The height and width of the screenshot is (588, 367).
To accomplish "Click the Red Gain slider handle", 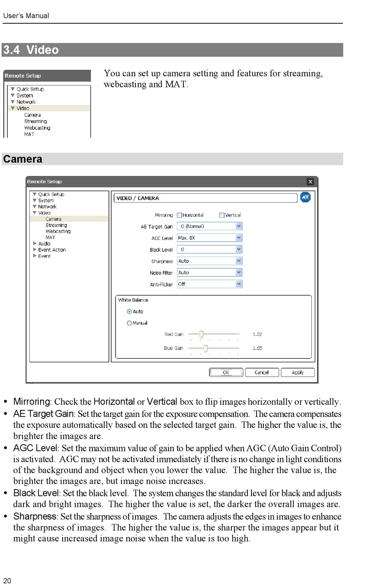I will pyautogui.click(x=201, y=334).
